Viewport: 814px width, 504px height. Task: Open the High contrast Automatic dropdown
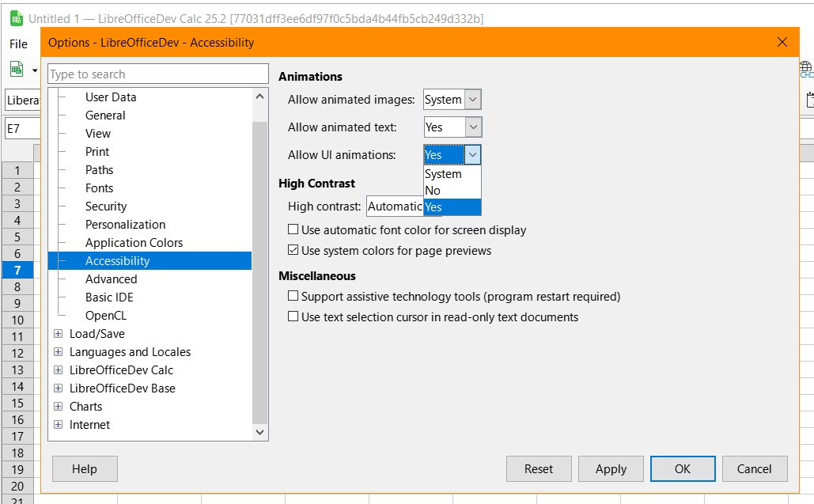pos(395,206)
